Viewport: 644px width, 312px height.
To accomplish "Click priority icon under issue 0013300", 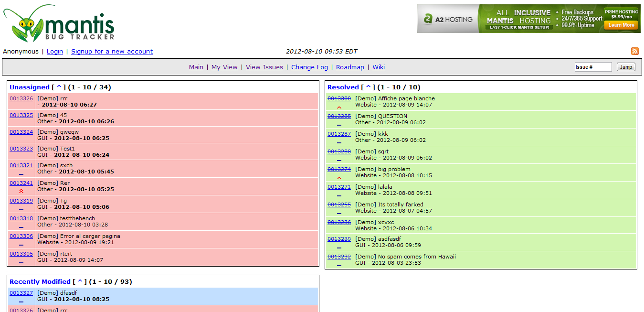I will point(339,108).
